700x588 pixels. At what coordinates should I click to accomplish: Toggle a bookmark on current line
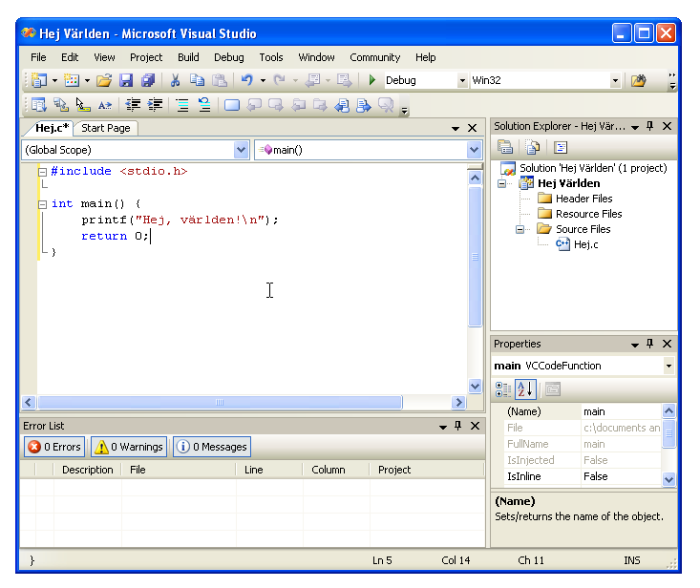click(x=232, y=105)
